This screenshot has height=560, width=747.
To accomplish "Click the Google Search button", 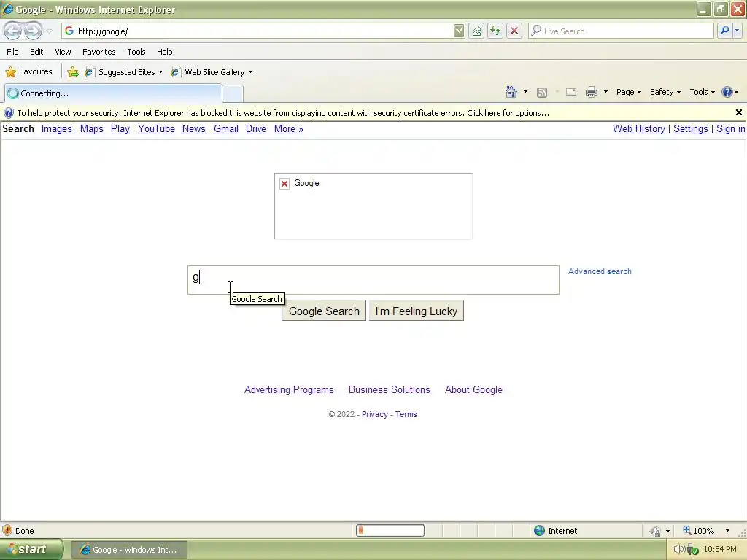I will coord(324,311).
